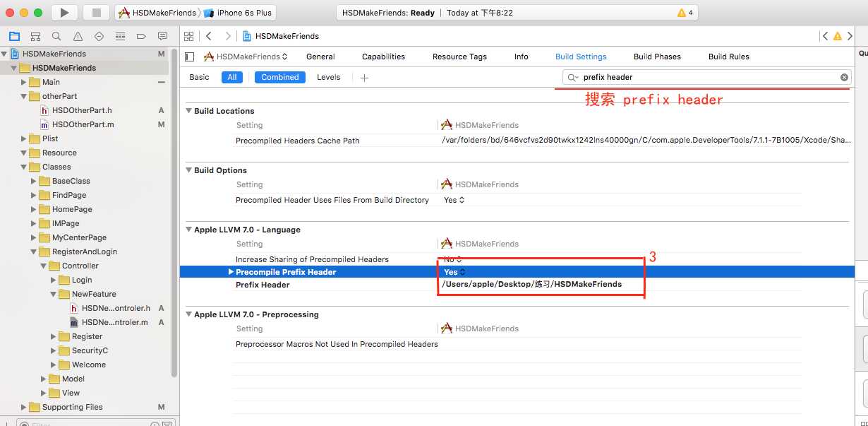Select Precompiled Headers Cache Path setting
The image size is (868, 426).
coord(297,141)
